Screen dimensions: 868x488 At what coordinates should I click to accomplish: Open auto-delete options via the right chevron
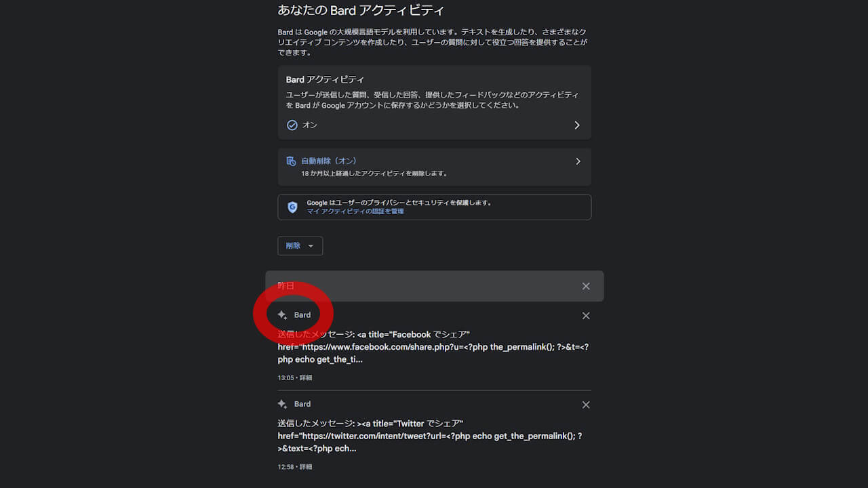point(578,161)
